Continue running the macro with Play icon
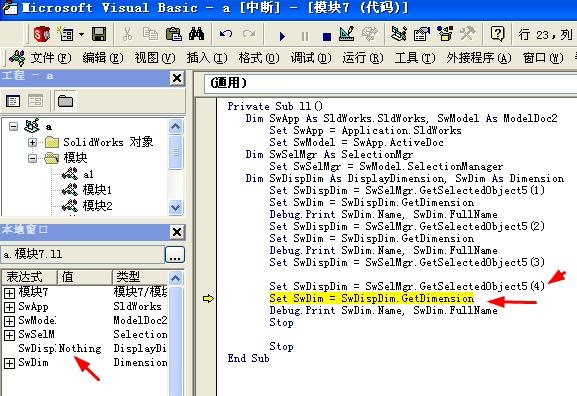577x396 pixels. 282,36
